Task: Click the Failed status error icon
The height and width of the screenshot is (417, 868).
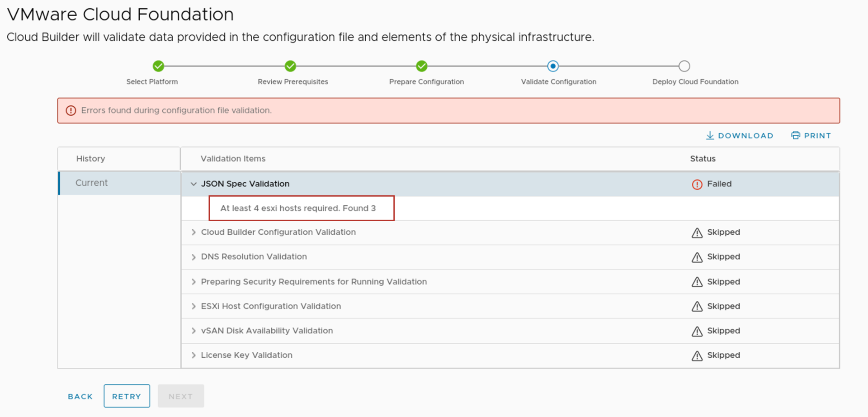Action: 696,184
